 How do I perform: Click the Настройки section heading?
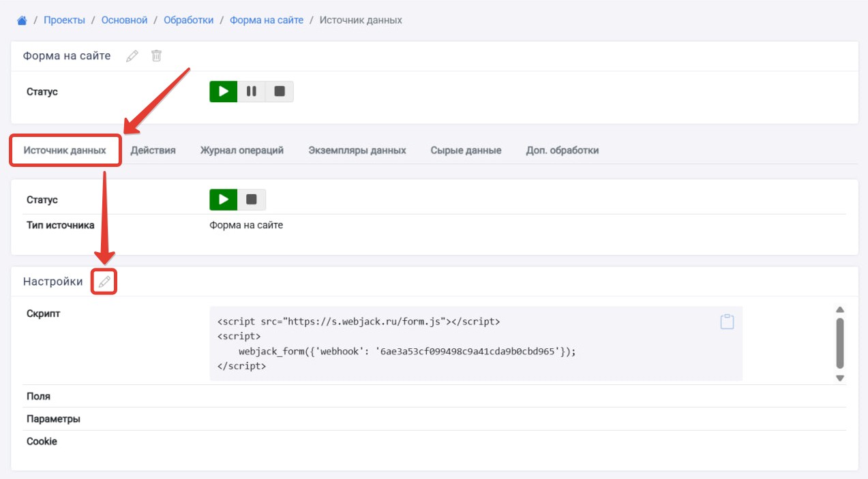(x=53, y=281)
